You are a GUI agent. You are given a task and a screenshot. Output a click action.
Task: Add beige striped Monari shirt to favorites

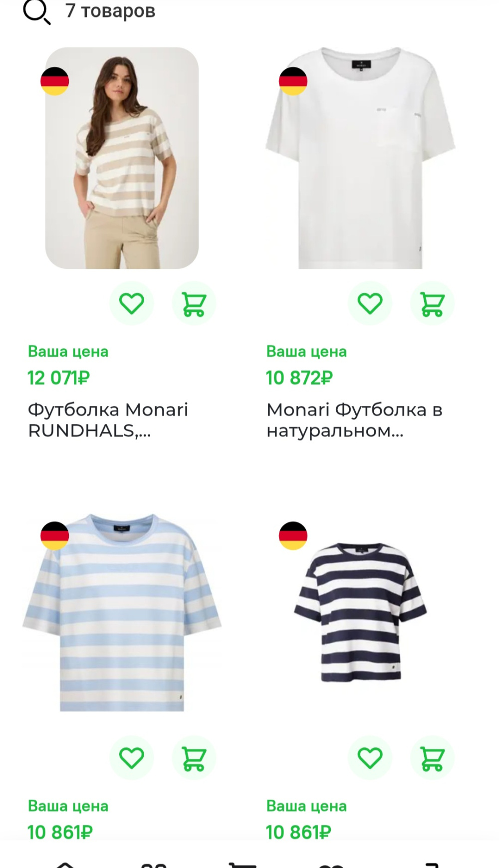point(132,303)
